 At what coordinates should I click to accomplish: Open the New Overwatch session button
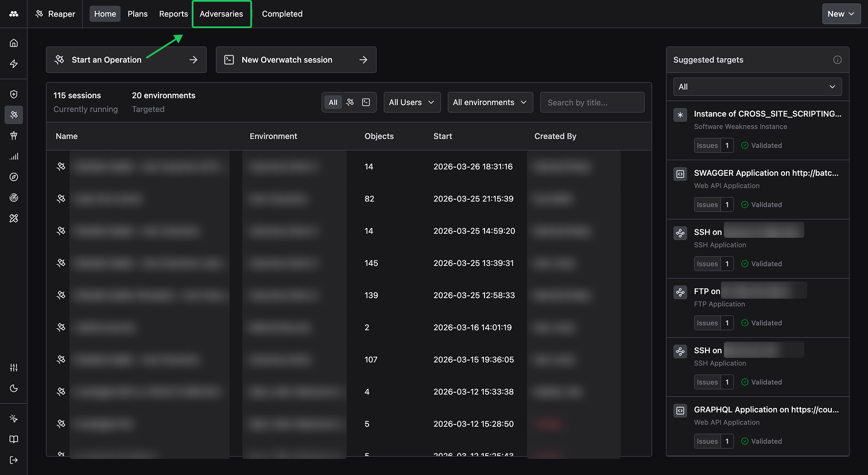click(296, 59)
